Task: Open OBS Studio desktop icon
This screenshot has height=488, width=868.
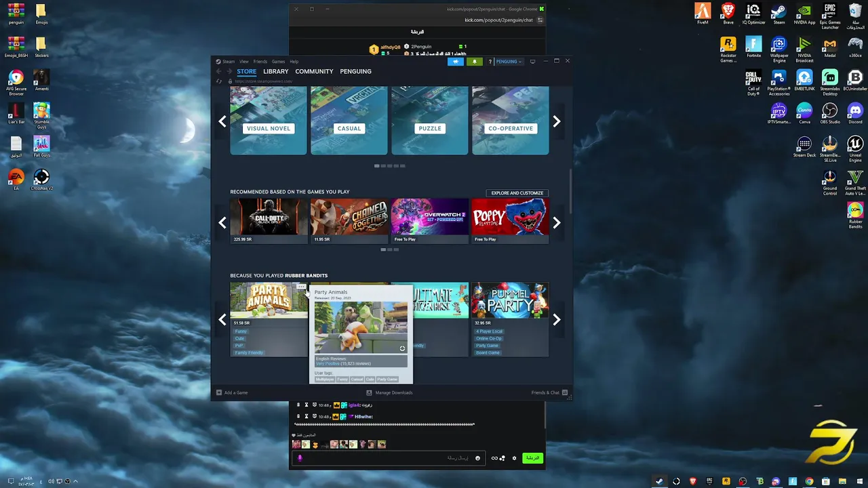Action: click(x=830, y=114)
